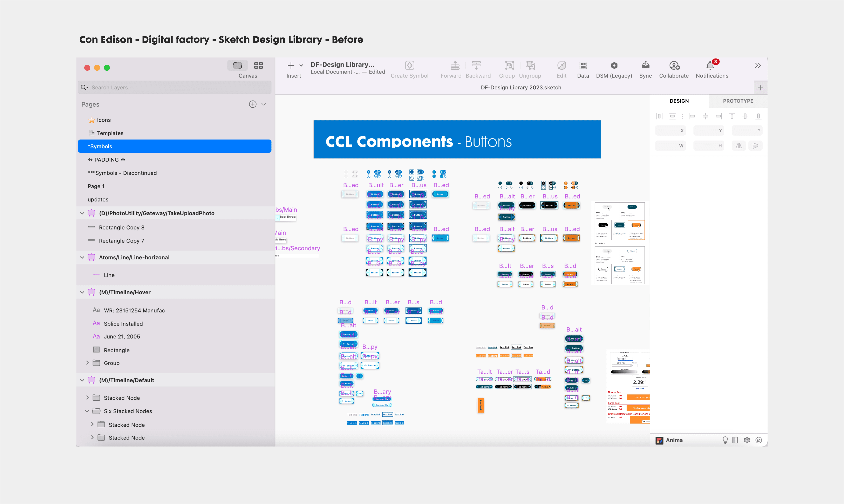Image resolution: width=844 pixels, height=504 pixels.
Task: Click the Anima settings gear icon
Action: tap(747, 440)
